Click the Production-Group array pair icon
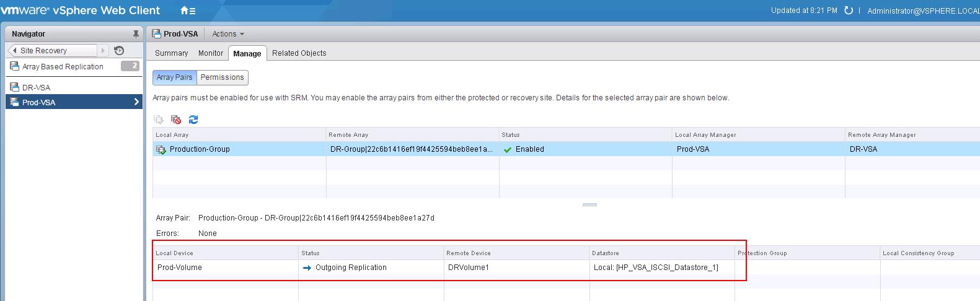The width and height of the screenshot is (980, 301). pos(161,149)
